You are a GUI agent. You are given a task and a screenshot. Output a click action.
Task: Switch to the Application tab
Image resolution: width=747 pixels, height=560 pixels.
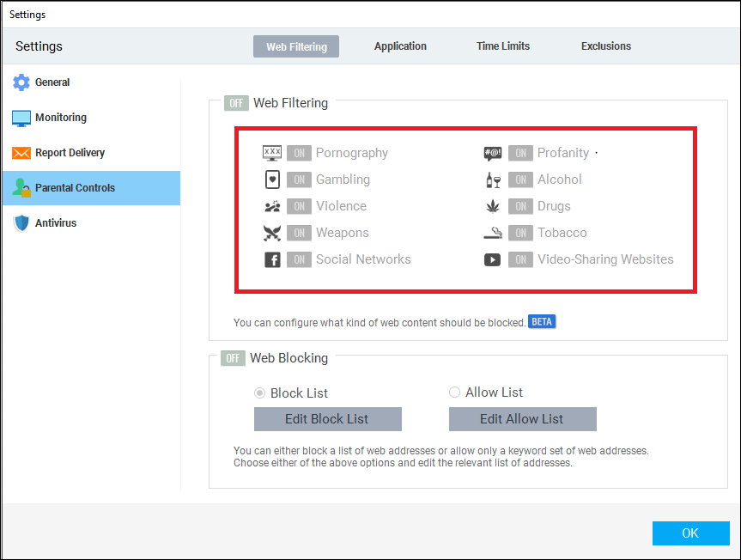click(x=400, y=46)
